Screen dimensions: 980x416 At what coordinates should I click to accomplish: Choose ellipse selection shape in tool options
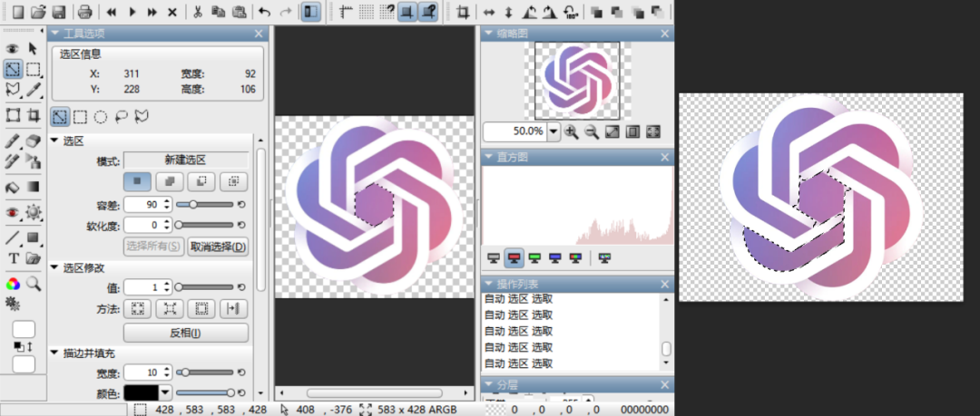pos(101,116)
